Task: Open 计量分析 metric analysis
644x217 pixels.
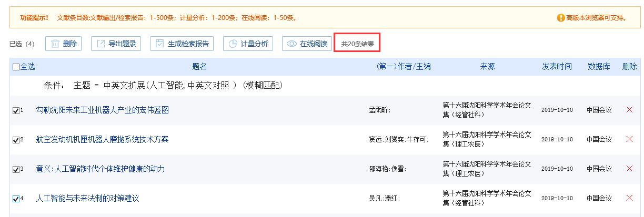Action: (x=248, y=44)
